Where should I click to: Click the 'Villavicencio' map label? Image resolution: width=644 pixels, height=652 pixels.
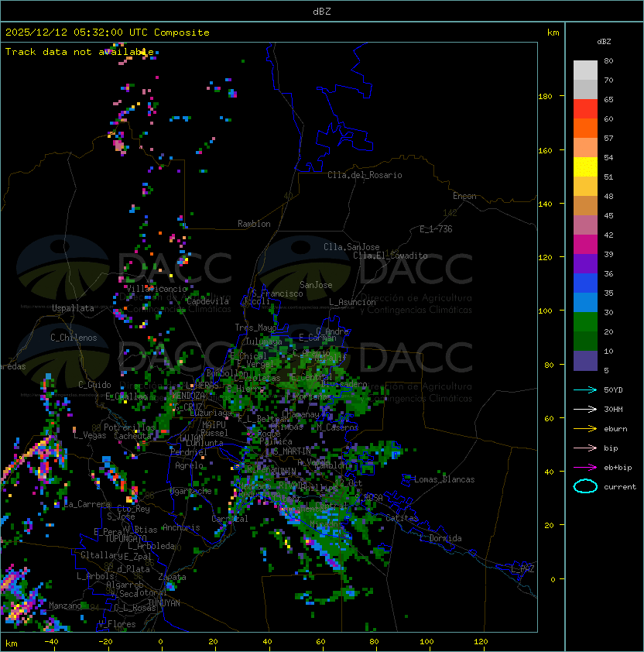pyautogui.click(x=157, y=289)
